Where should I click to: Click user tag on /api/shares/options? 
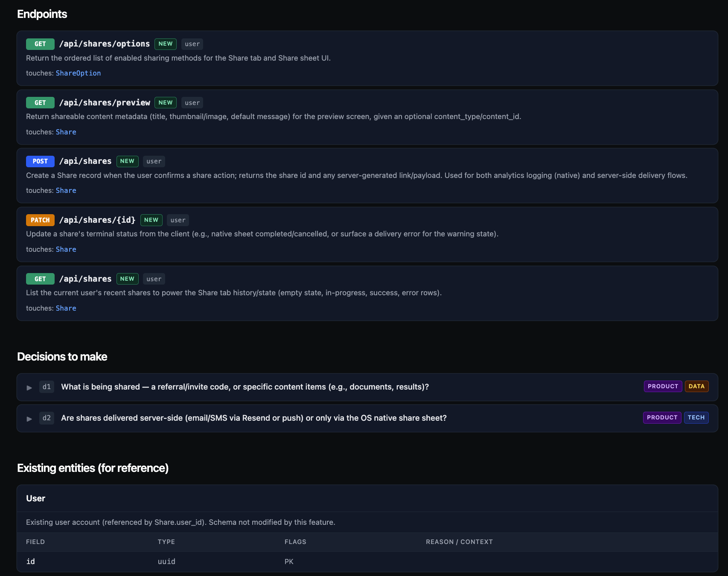[192, 44]
